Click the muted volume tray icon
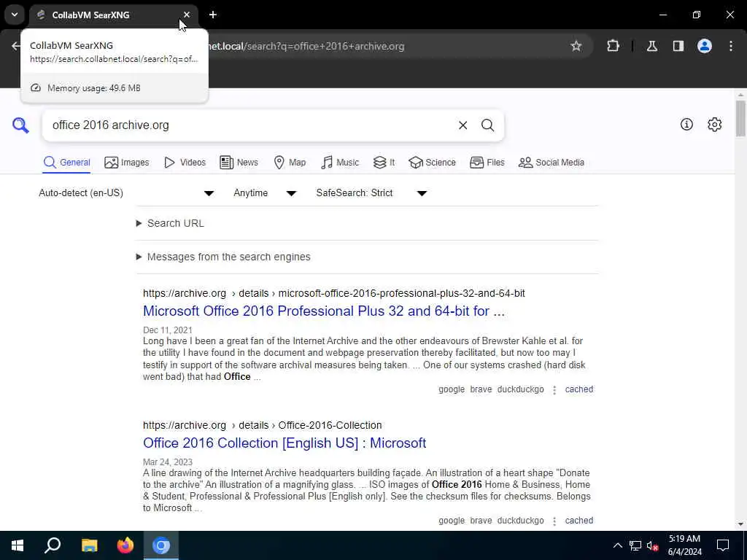The height and width of the screenshot is (560, 747). pos(652,545)
